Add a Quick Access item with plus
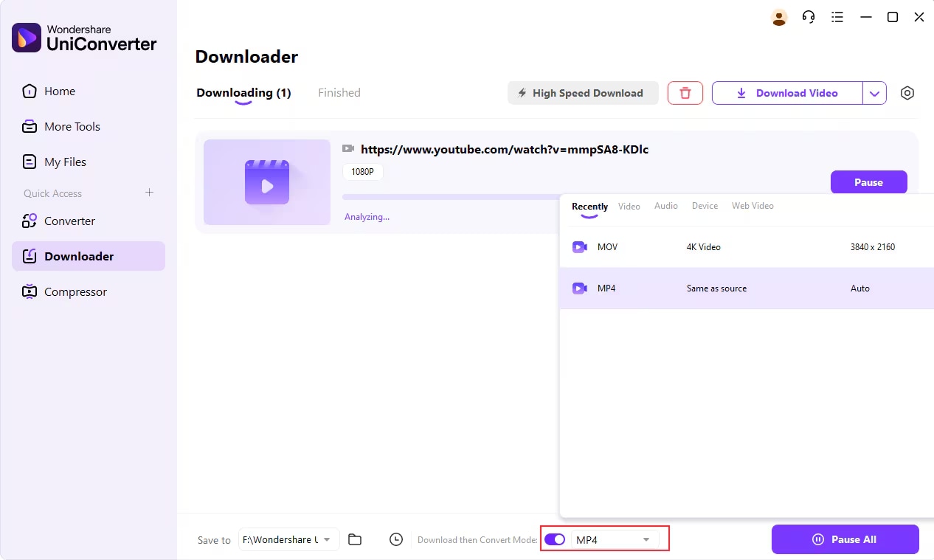 tap(149, 193)
